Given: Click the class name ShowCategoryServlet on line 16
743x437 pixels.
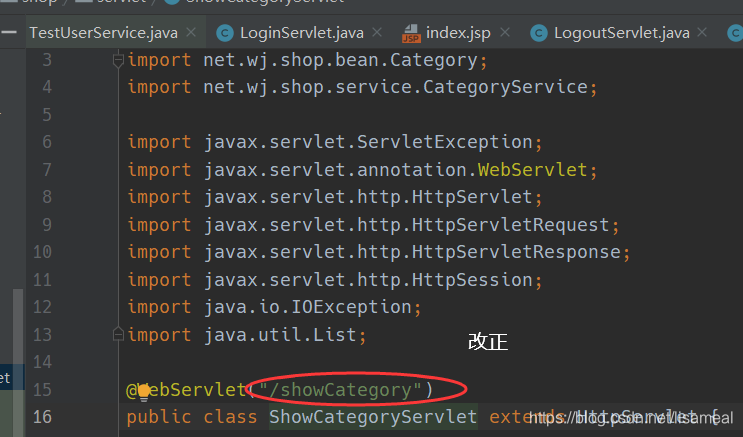Looking at the screenshot, I should [373, 417].
